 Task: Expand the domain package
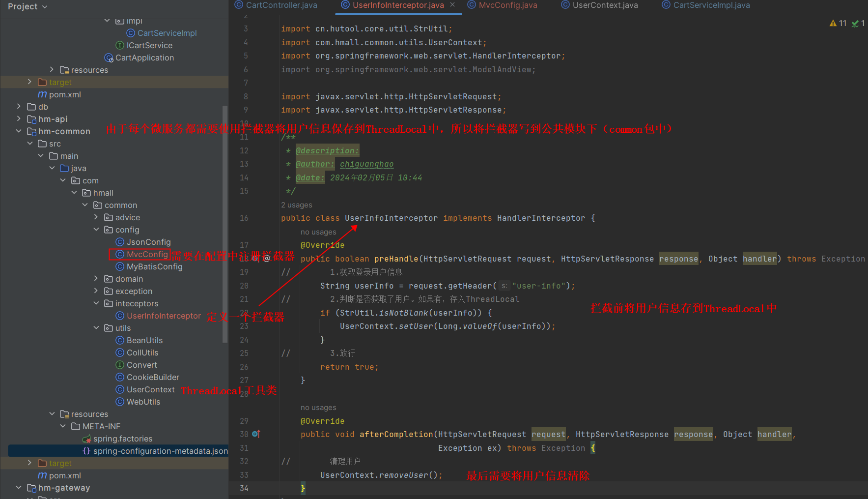tap(96, 279)
